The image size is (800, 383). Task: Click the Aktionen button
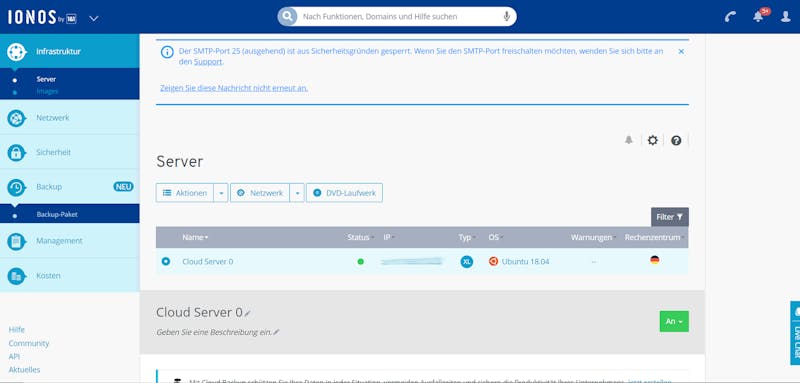185,193
